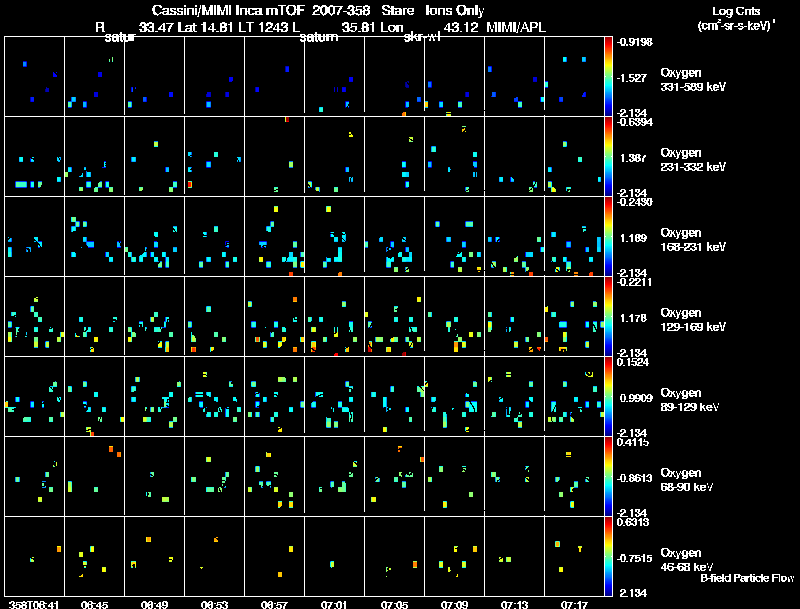Select the 'Oxygen 89-129 keV' row label
Screen dimensions: 800x609
coord(690,400)
